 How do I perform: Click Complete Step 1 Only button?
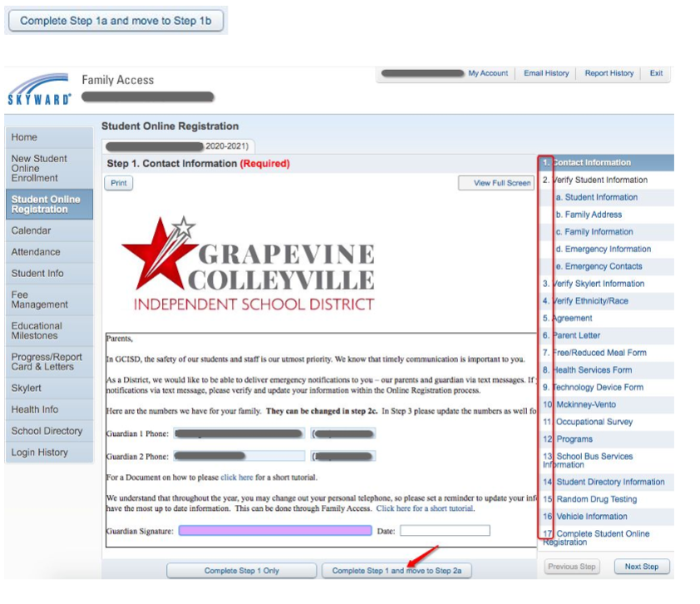pyautogui.click(x=241, y=571)
